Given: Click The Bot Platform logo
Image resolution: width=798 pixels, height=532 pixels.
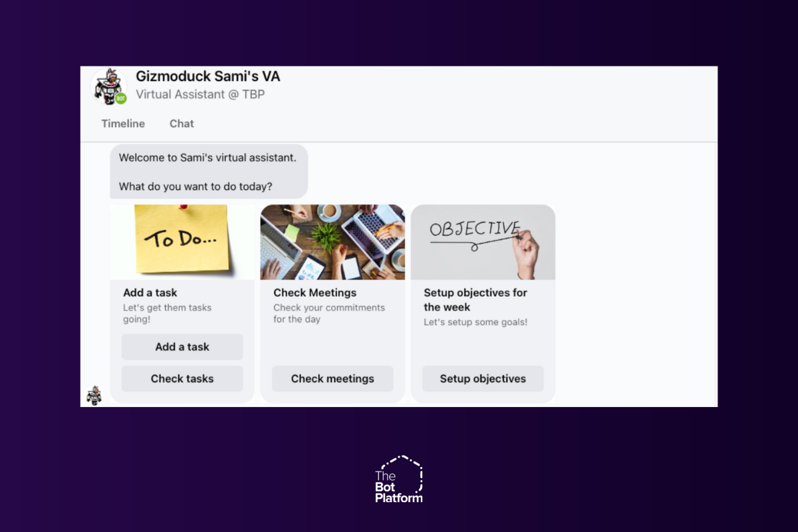Looking at the screenshot, I should tap(399, 479).
